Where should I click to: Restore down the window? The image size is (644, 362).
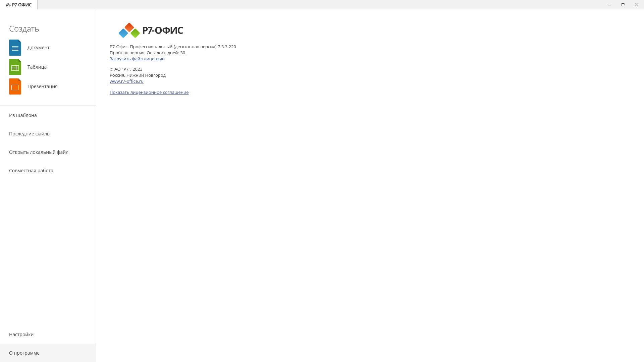point(623,5)
